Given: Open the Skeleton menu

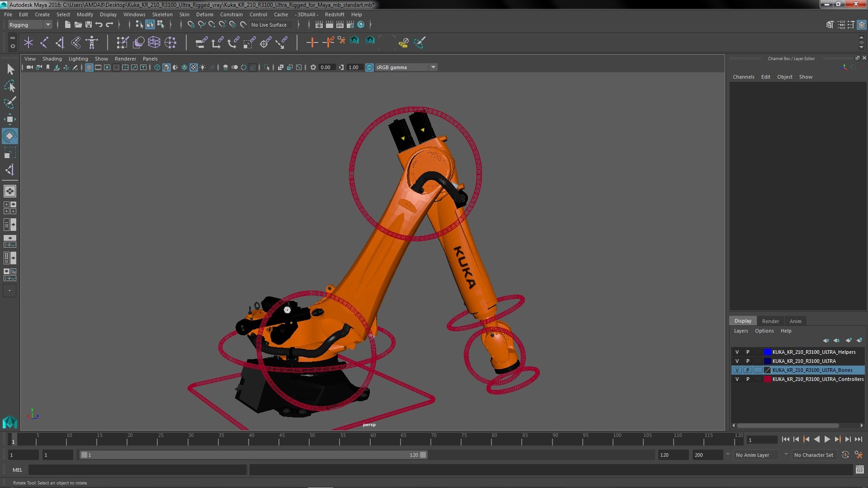Looking at the screenshot, I should (x=162, y=14).
